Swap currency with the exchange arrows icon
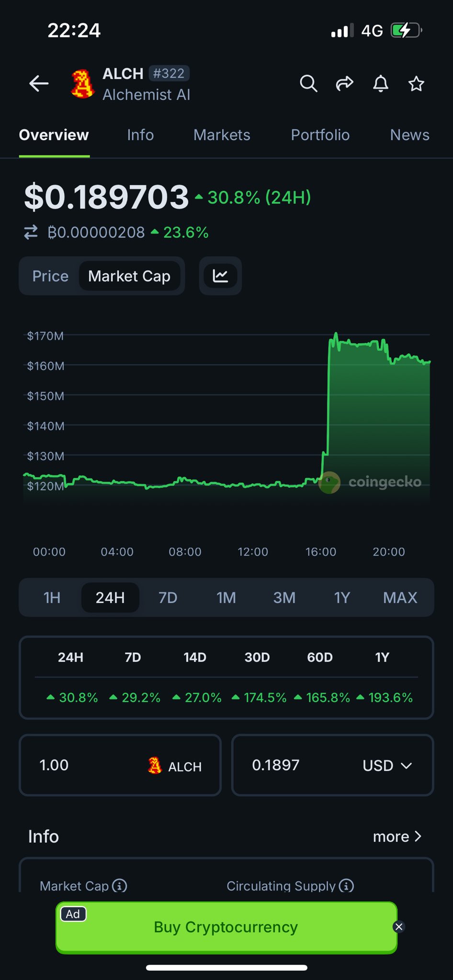Screen dimensions: 453x980 31,233
